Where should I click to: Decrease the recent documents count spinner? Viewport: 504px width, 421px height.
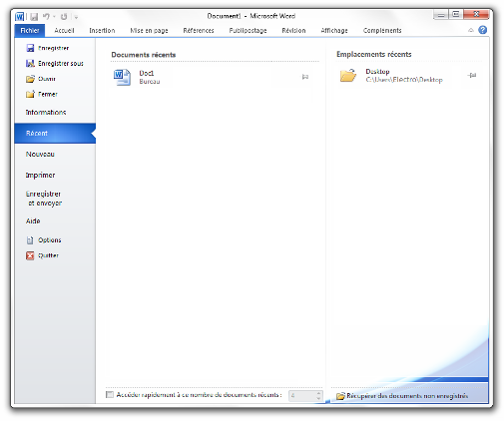pyautogui.click(x=318, y=398)
